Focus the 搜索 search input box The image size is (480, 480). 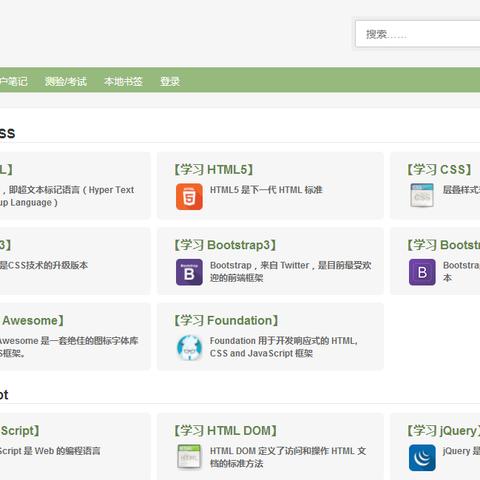(x=417, y=34)
